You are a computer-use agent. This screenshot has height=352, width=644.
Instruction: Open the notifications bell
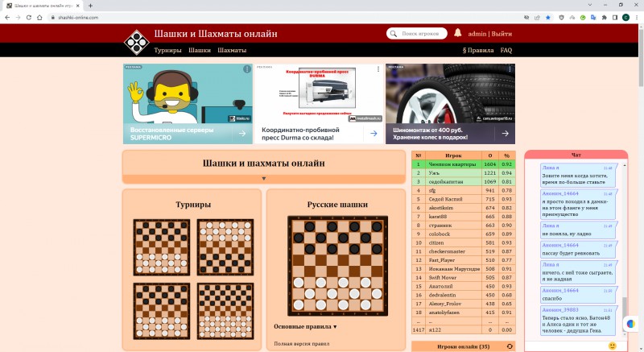[x=457, y=33]
